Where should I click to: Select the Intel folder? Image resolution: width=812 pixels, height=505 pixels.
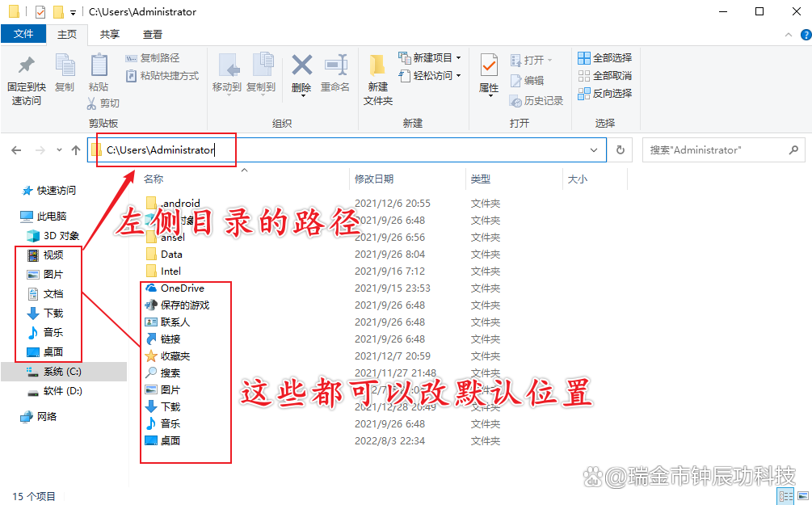164,271
